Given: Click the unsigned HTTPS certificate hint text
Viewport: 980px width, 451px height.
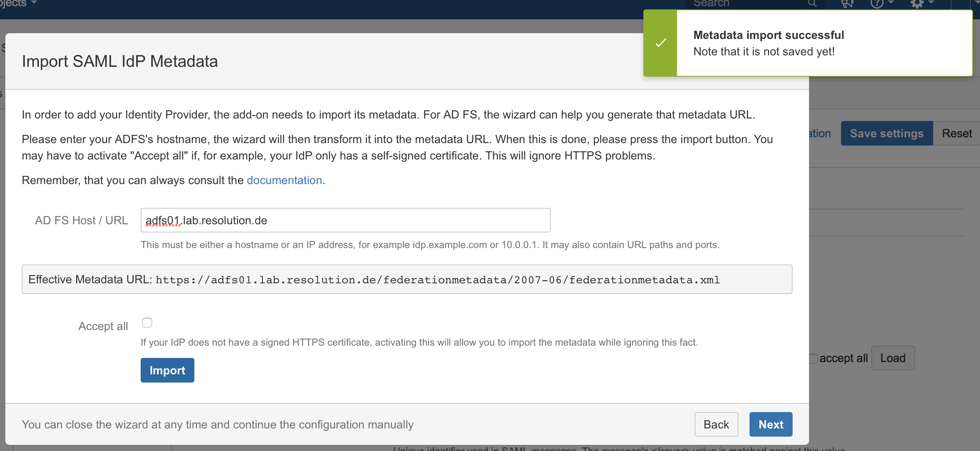Looking at the screenshot, I should coord(419,342).
